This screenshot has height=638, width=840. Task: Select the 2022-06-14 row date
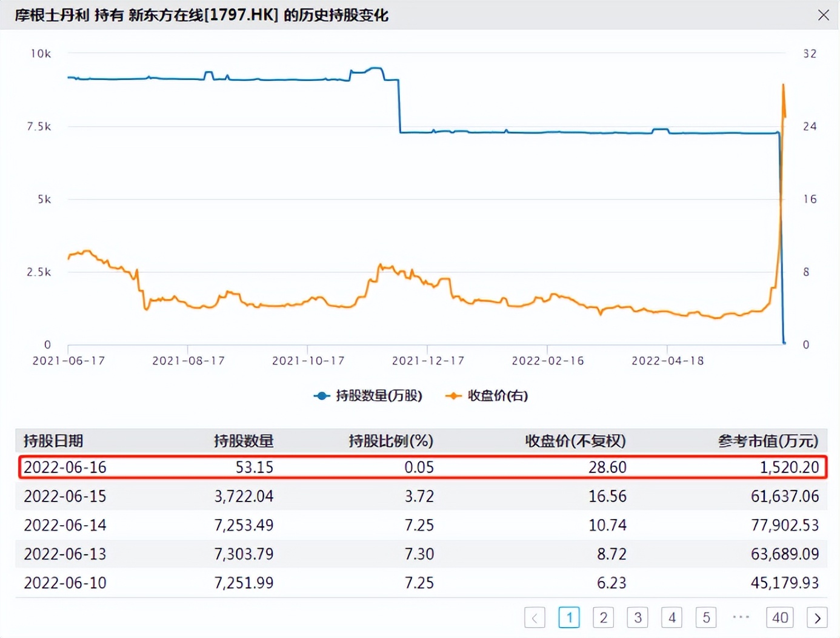point(65,525)
